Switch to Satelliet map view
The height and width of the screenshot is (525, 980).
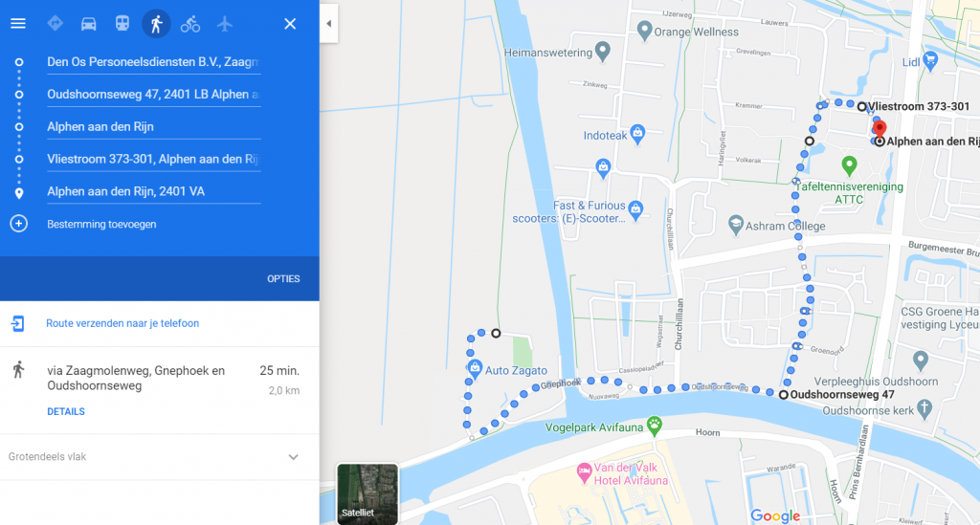pyautogui.click(x=367, y=493)
